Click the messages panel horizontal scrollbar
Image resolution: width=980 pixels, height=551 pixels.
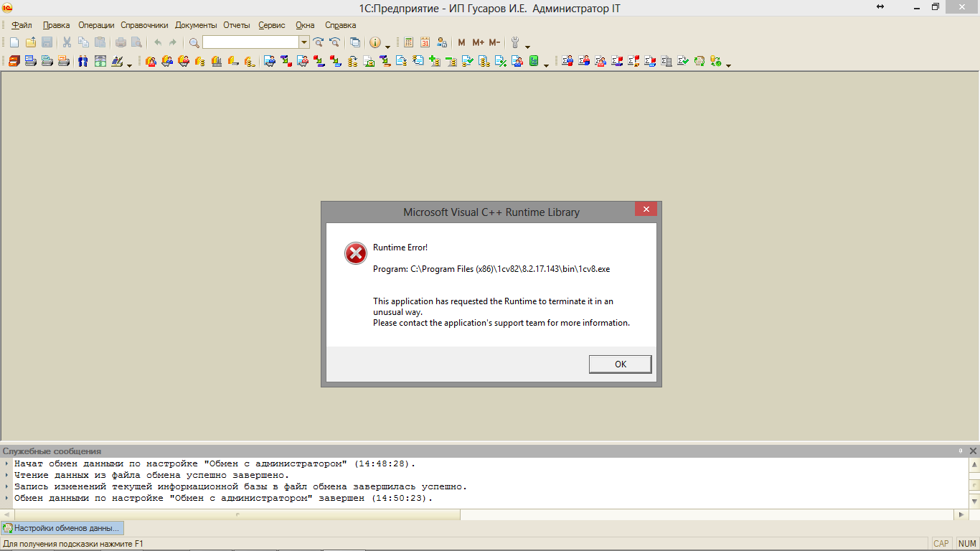click(x=237, y=514)
